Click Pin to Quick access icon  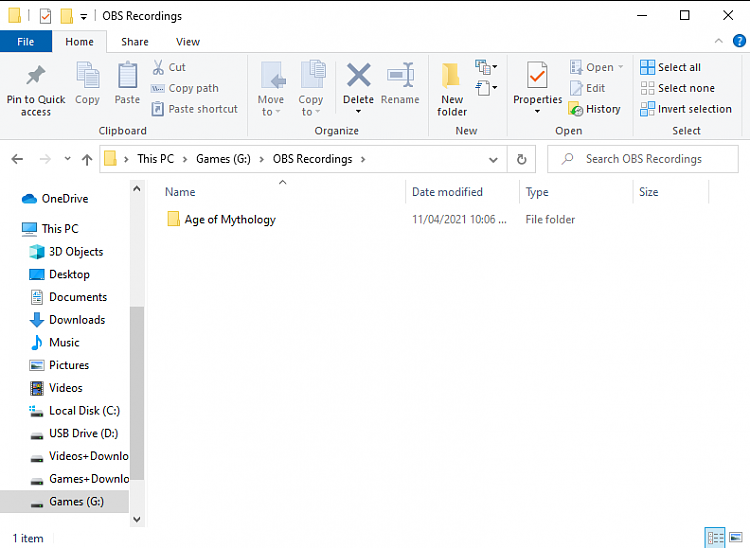pos(35,76)
